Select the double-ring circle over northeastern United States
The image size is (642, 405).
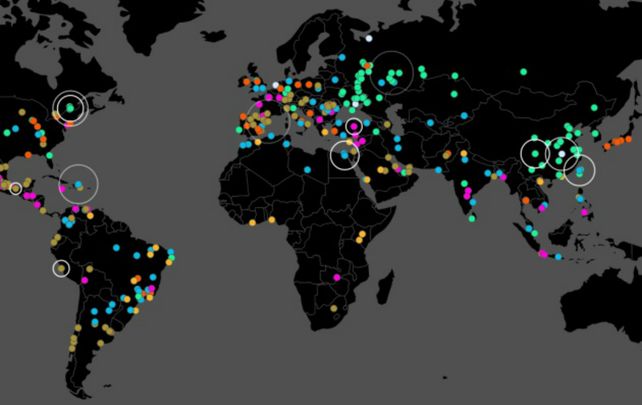70,108
